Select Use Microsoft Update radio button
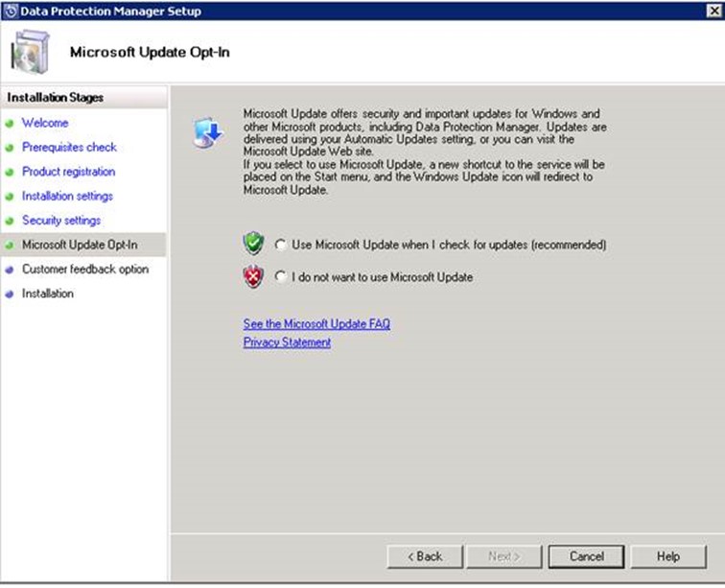This screenshot has width=725, height=588. 280,245
